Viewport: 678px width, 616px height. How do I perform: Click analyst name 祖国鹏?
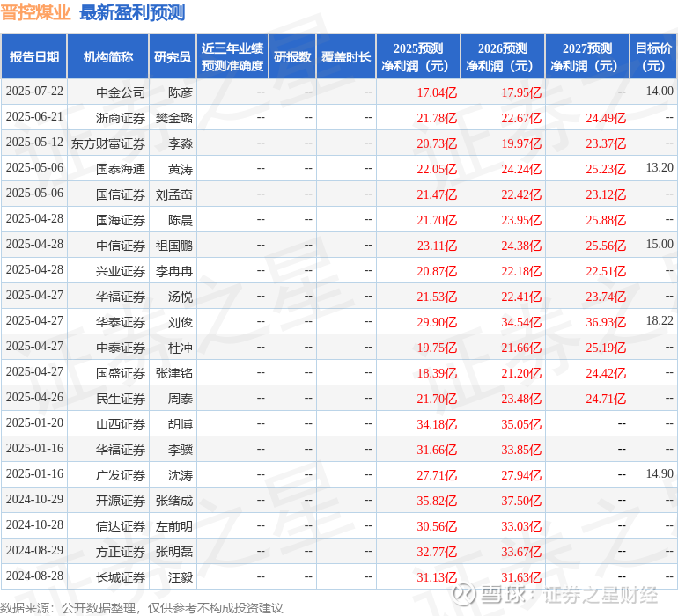pyautogui.click(x=174, y=246)
